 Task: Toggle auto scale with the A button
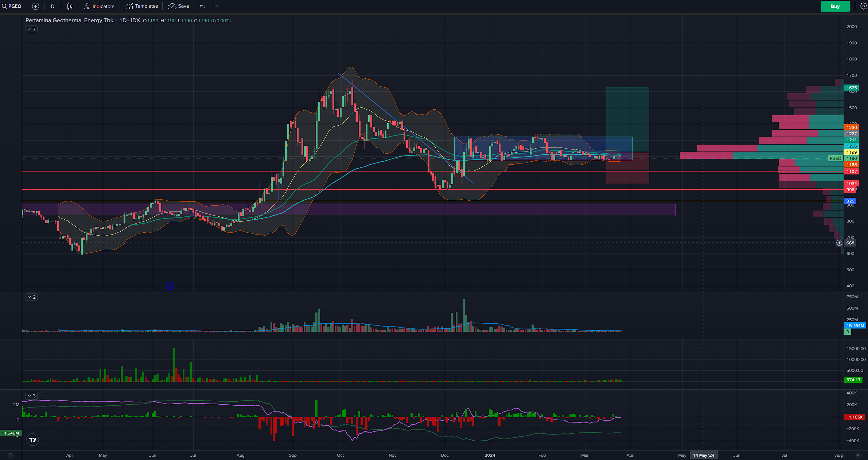(858, 455)
